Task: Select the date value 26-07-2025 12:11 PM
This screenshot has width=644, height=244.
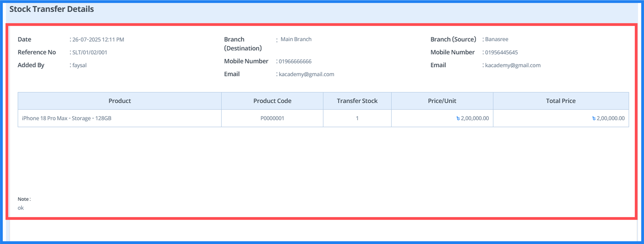Action: [98, 40]
